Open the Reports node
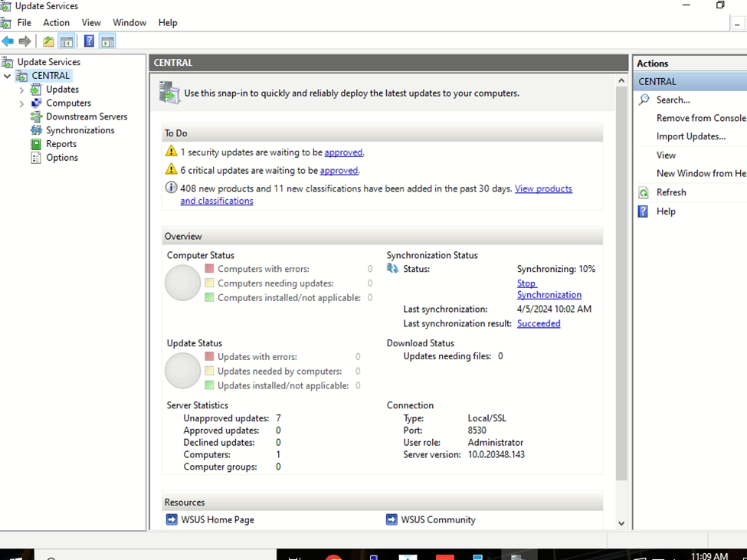Viewport: 747px width, 560px height. click(61, 144)
